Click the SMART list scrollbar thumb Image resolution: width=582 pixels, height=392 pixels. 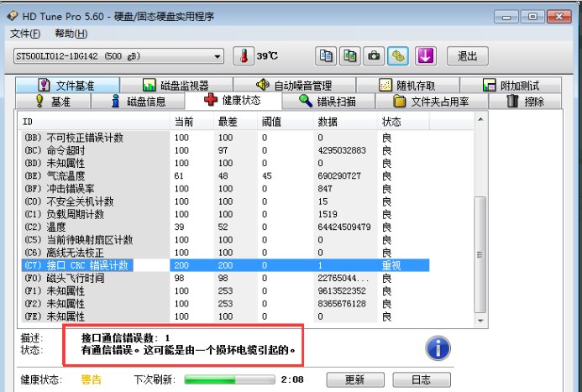480,255
